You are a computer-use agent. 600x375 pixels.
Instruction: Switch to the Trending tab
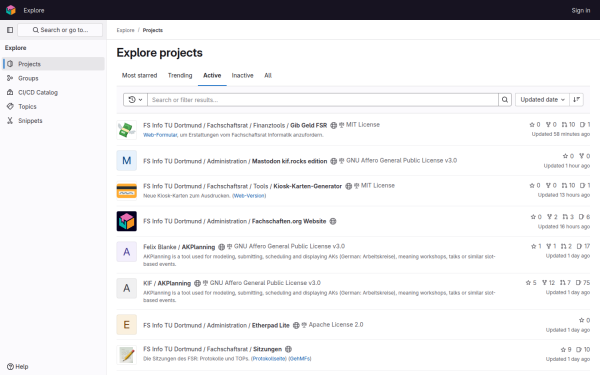coord(180,75)
